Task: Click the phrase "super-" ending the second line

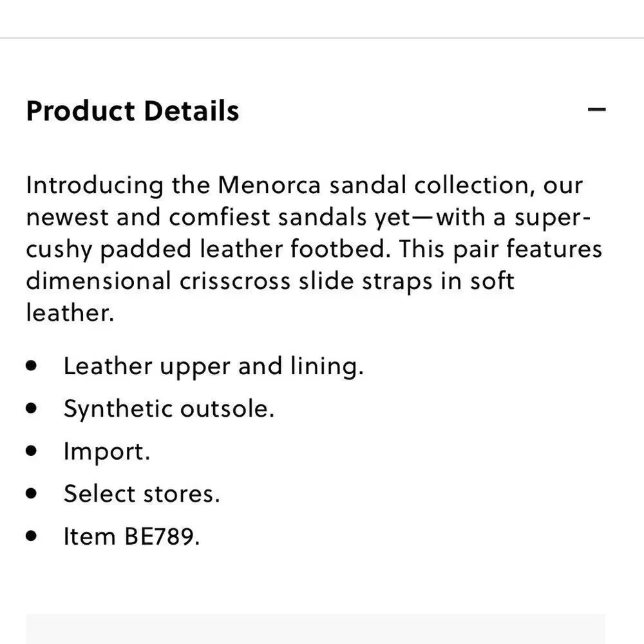Action: (x=553, y=218)
